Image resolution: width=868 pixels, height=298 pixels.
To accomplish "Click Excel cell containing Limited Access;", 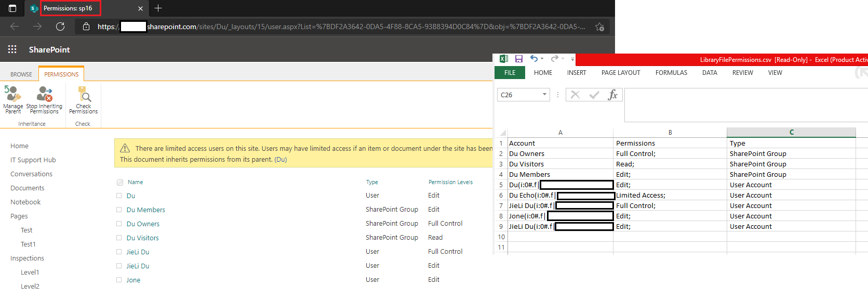I will 670,196.
